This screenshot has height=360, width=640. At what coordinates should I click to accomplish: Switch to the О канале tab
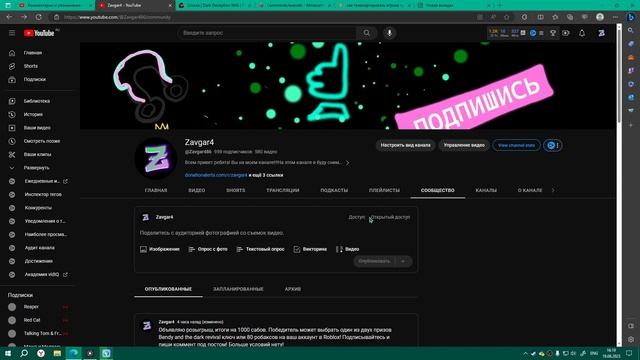530,191
